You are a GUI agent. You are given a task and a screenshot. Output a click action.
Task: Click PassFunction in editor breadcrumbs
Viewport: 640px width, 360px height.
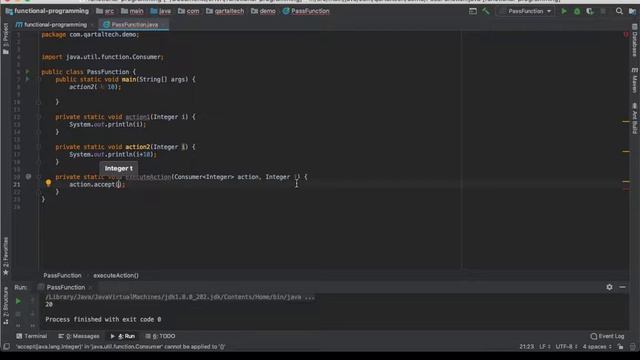(62, 276)
